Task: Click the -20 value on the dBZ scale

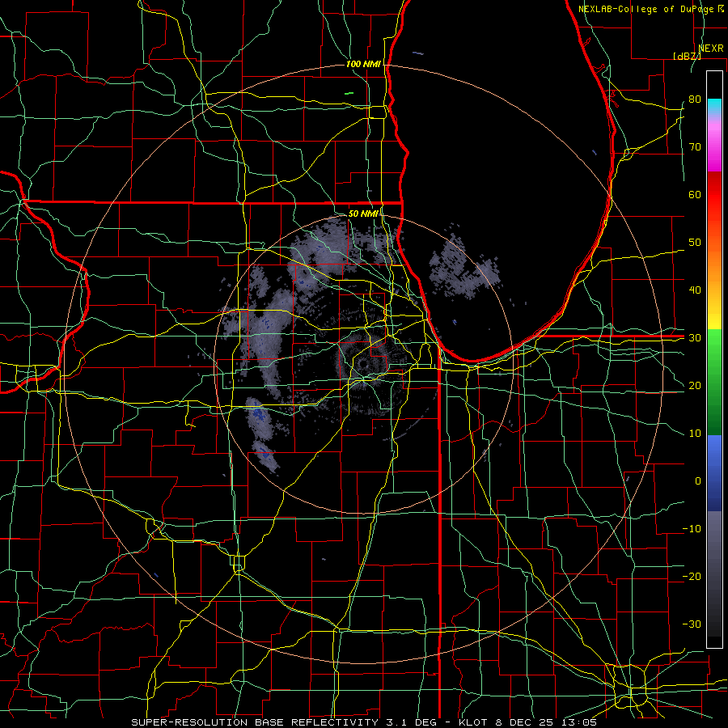Action: point(692,576)
